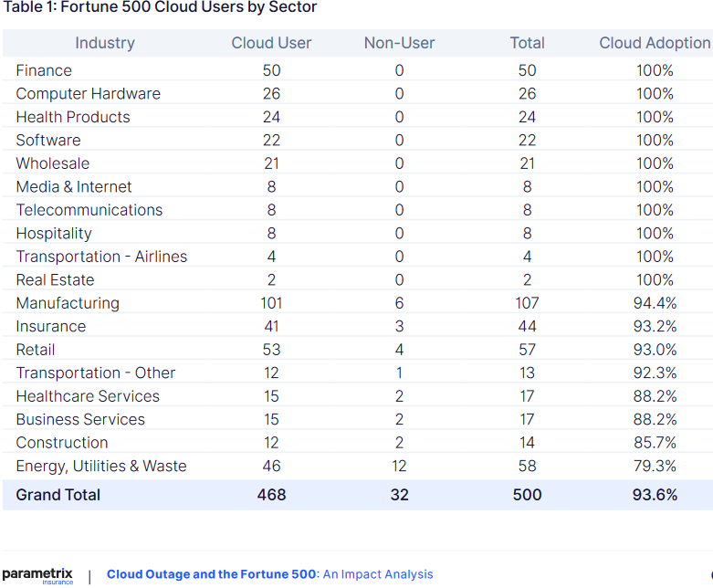Click the Parametrix Insurance logo

(x=37, y=575)
